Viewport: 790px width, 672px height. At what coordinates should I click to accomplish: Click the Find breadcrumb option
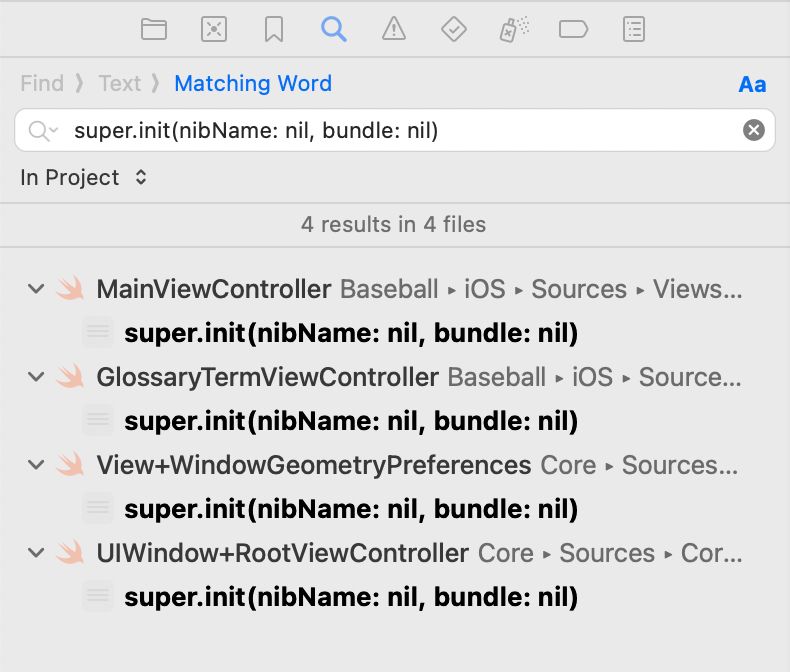(x=42, y=83)
